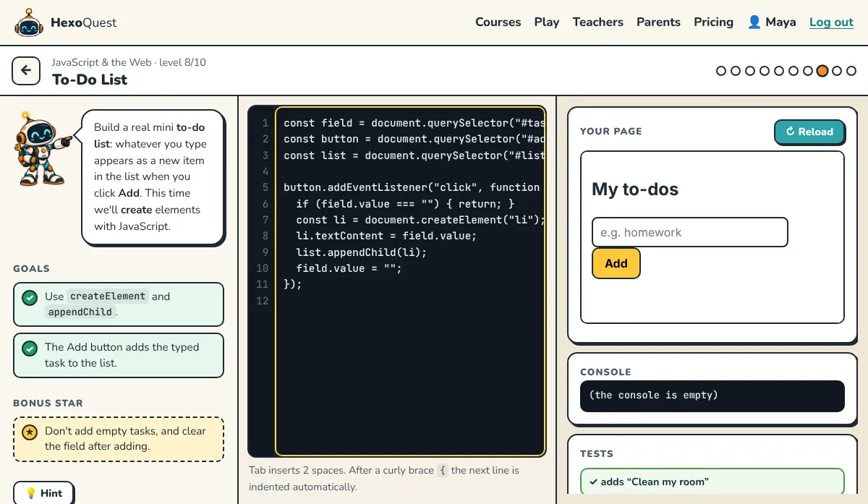The height and width of the screenshot is (504, 868).
Task: Click code line 'li.textContent = field.value;'
Action: coord(386,236)
